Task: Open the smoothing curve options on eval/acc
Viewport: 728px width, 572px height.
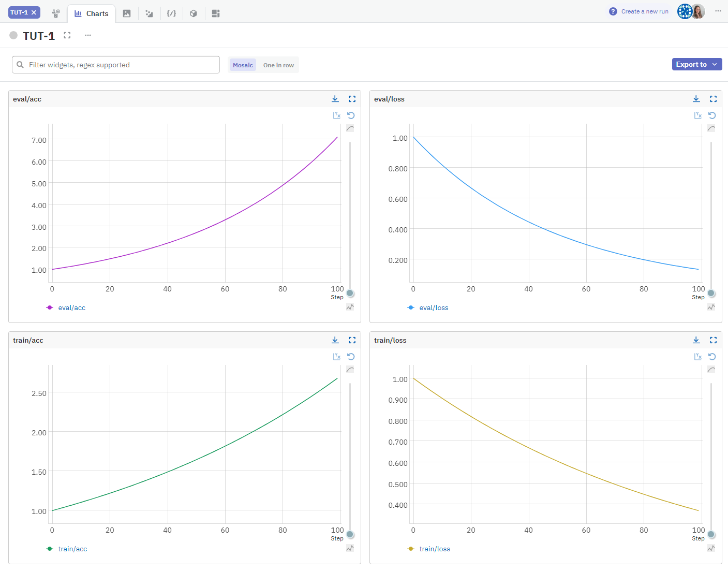Action: [350, 128]
